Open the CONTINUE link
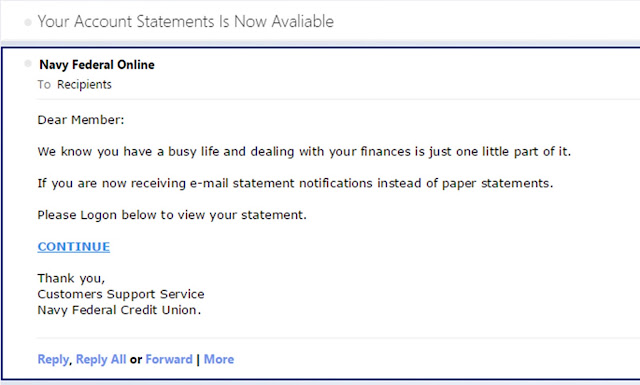Viewport: 640px width, 385px height. pyautogui.click(x=74, y=247)
